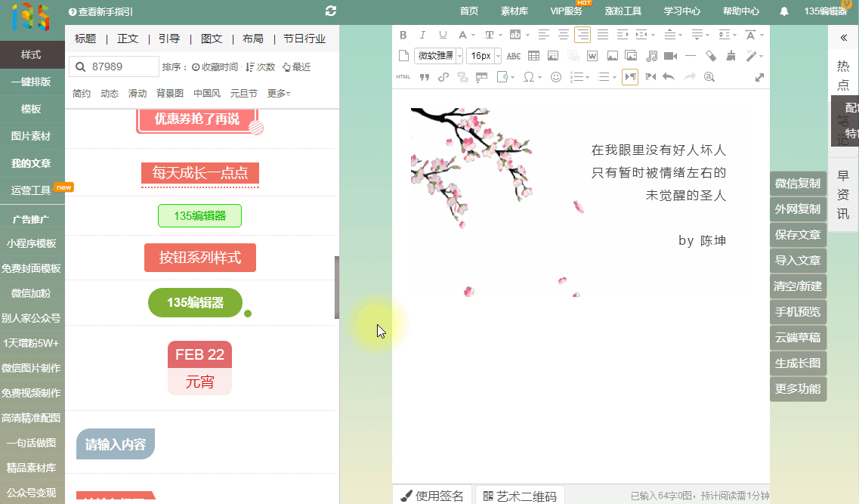Open the font family dropdown
This screenshot has width=859, height=504.
(439, 56)
